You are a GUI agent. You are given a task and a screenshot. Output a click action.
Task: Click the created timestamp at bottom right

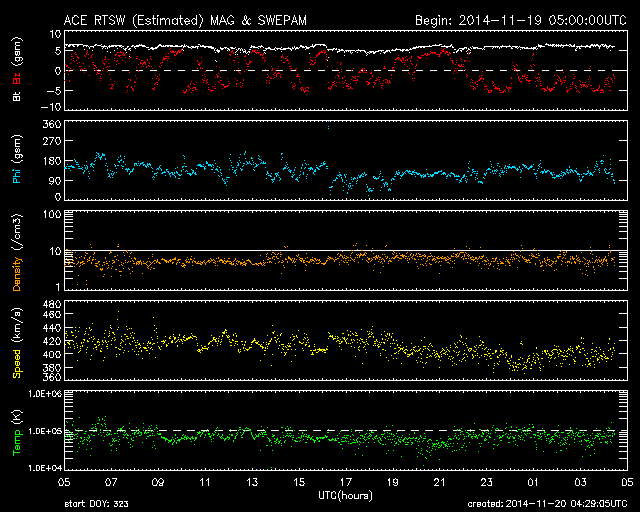(x=545, y=504)
